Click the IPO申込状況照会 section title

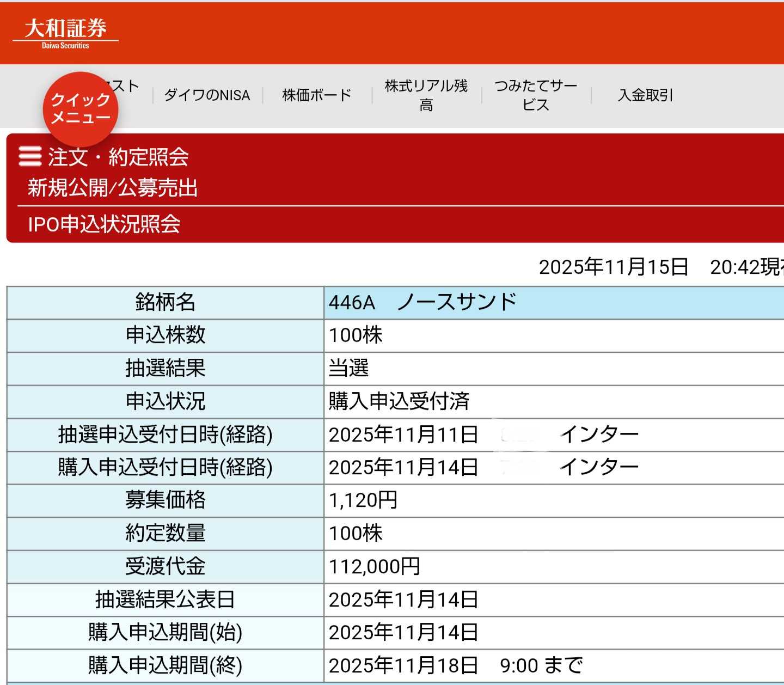coord(104,224)
